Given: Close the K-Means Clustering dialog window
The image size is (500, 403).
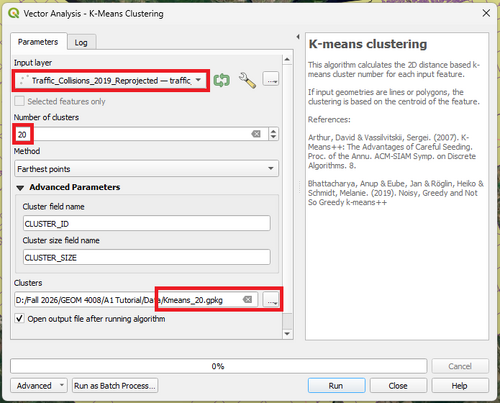Looking at the screenshot, I should (x=486, y=13).
